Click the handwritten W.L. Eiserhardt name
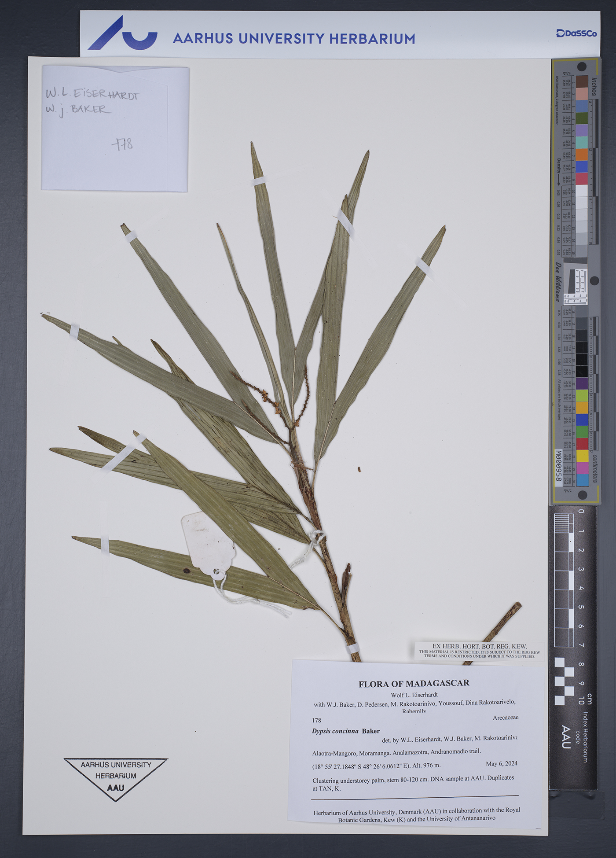Screen dimensions: 616x858 click(92, 94)
